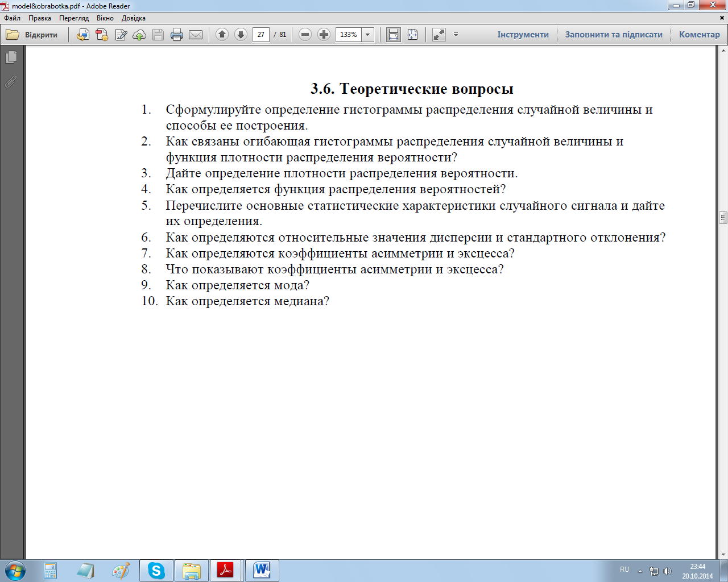
Task: Open the attachments paperclip panel icon
Action: 11,82
